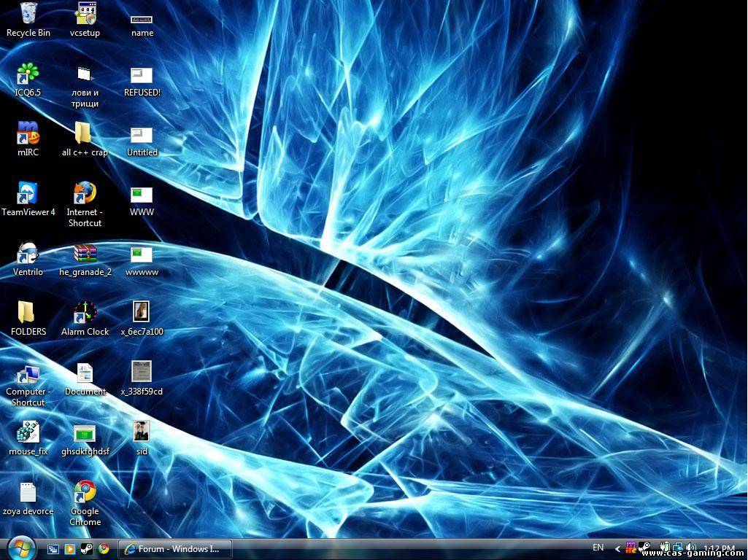Select the FOLDERS folder on desktop

(28, 313)
